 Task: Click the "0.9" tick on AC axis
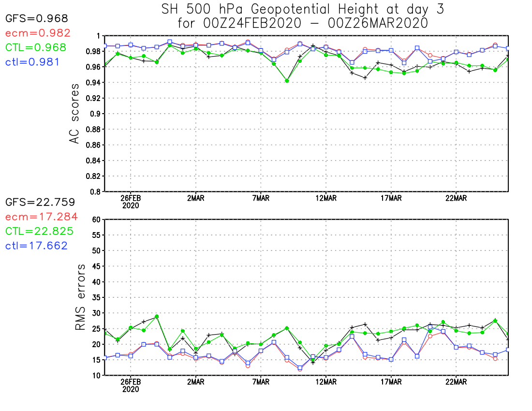(95, 114)
